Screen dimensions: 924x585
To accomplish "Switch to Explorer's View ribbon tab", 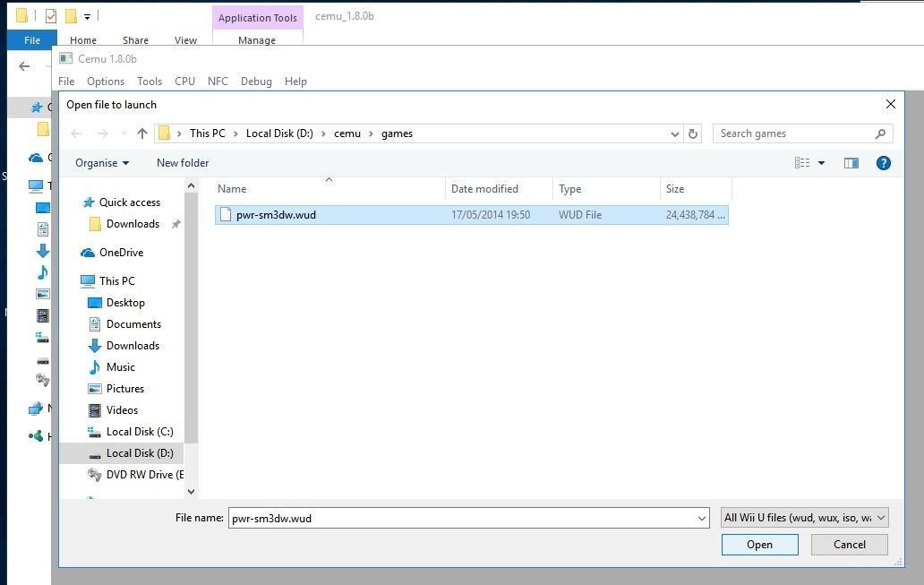I will 185,40.
